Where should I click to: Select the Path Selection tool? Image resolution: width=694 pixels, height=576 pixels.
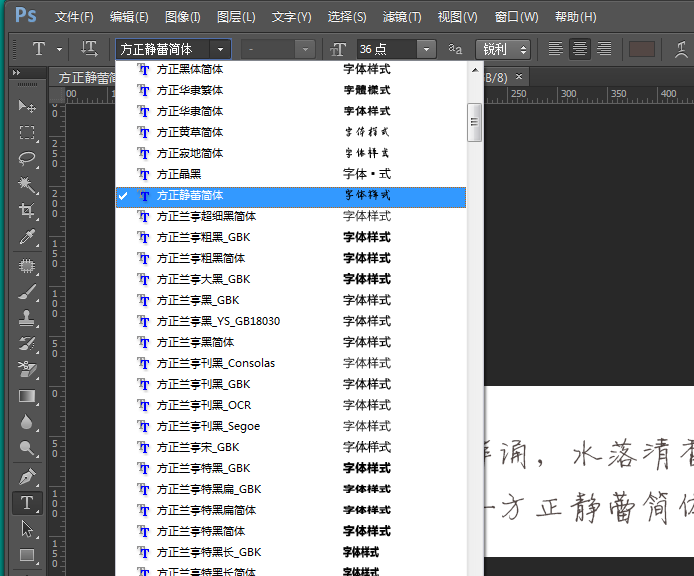[x=27, y=529]
